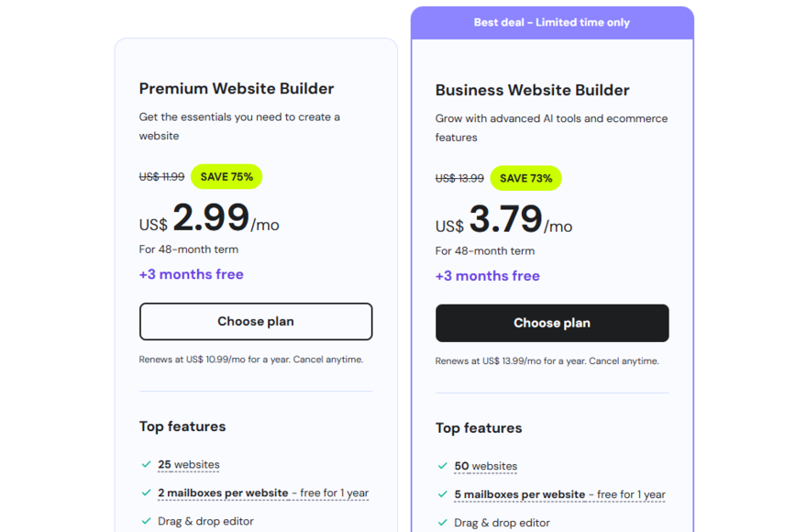Open the 50 websites feature details
This screenshot has height=532, width=807.
tap(486, 466)
